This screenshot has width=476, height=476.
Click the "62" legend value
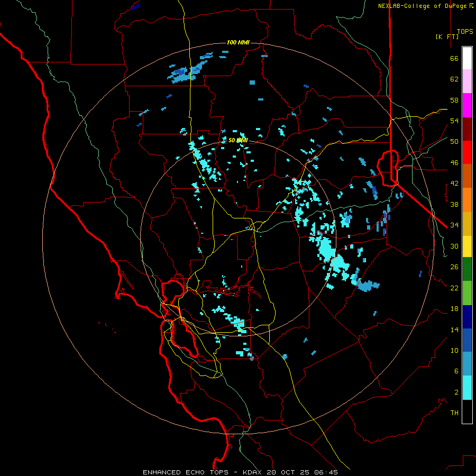point(454,79)
